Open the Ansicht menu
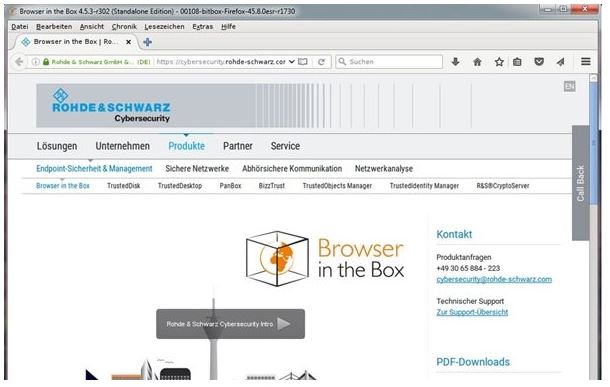This screenshot has width=610, height=387. tap(92, 26)
